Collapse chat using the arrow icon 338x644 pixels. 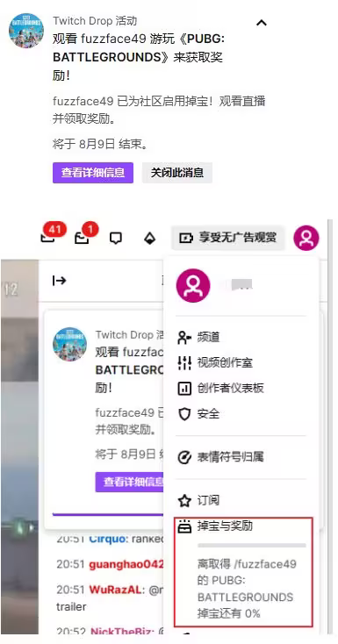(x=59, y=281)
